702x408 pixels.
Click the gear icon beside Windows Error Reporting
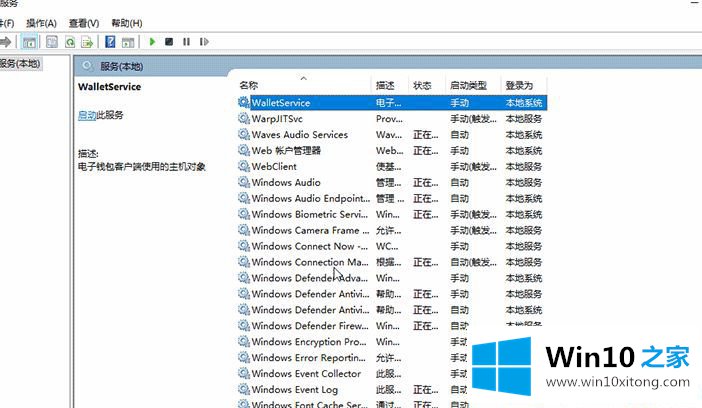(x=244, y=357)
